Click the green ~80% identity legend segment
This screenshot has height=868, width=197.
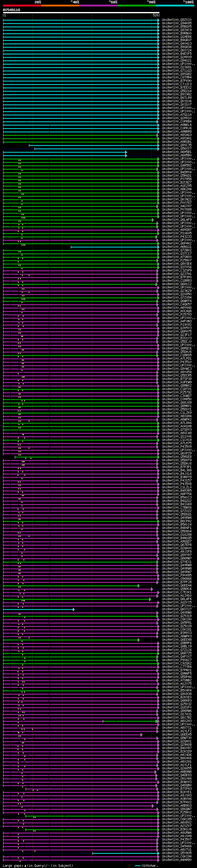pos(137,6)
